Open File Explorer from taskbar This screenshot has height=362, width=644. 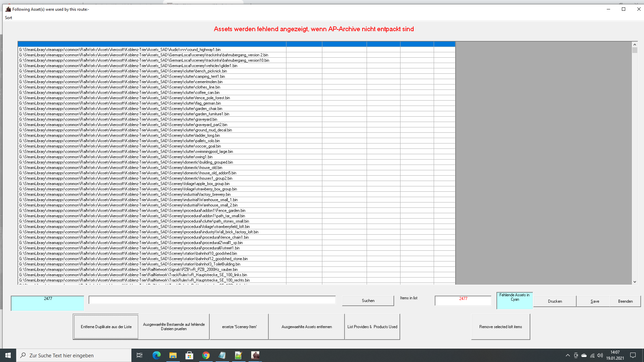click(173, 355)
